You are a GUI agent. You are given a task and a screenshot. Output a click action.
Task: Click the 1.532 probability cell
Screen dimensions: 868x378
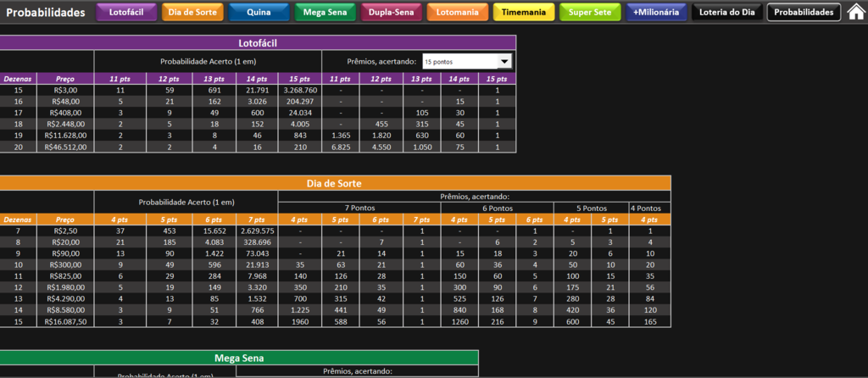[258, 298]
